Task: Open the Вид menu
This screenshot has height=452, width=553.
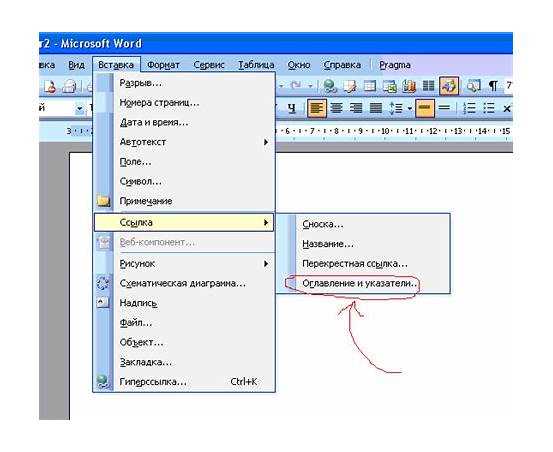Action: [x=76, y=65]
